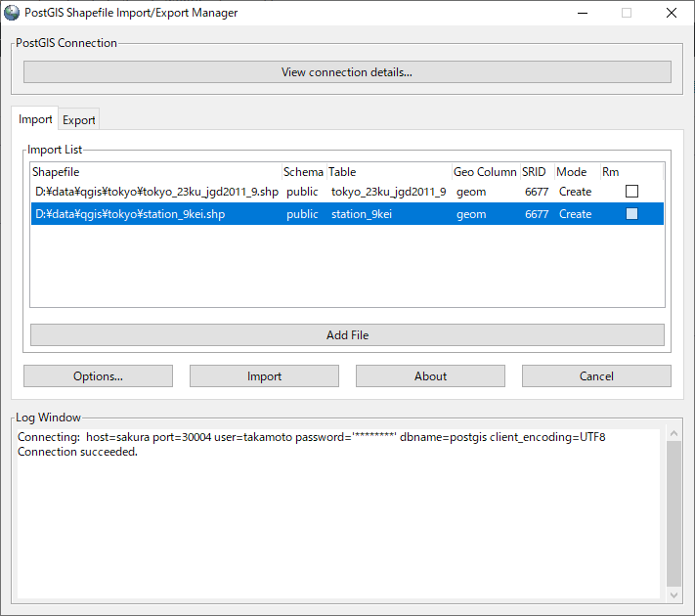Viewport: 695px width, 616px height.
Task: Check Rm box for tokyo_23ku_jgd2011_9 row
Action: pos(631,191)
